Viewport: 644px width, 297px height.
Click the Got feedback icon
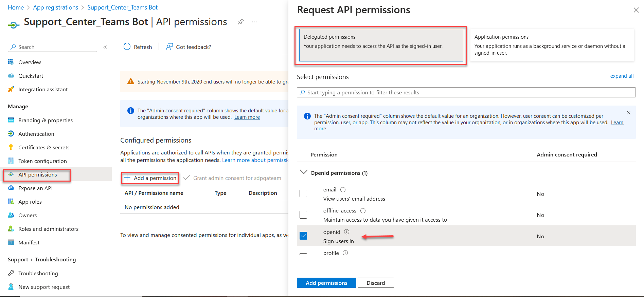(169, 47)
